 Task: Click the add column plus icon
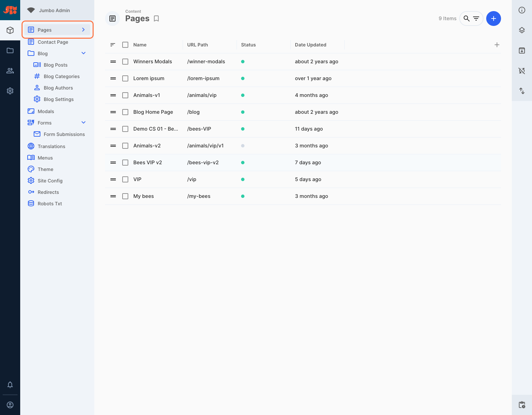click(x=497, y=45)
